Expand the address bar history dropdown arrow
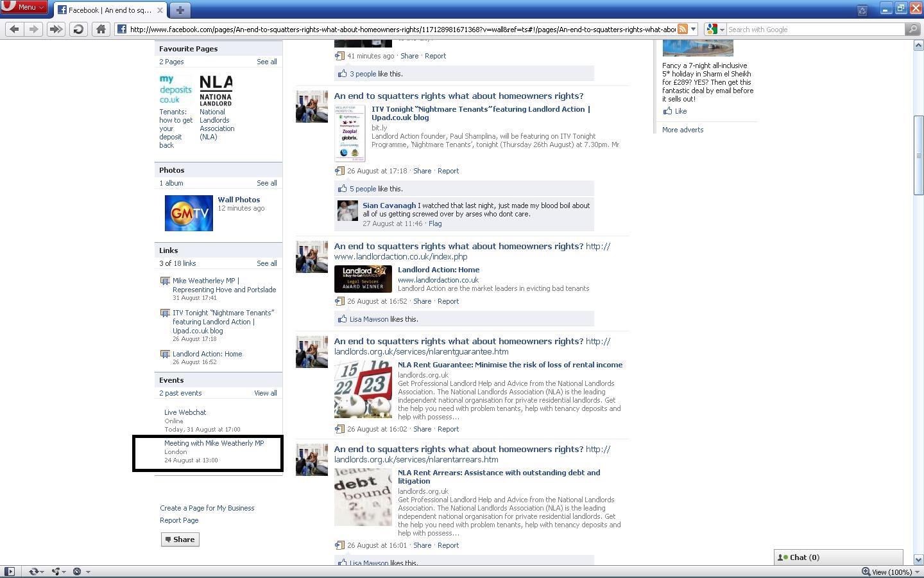The height and width of the screenshot is (578, 924). click(694, 29)
